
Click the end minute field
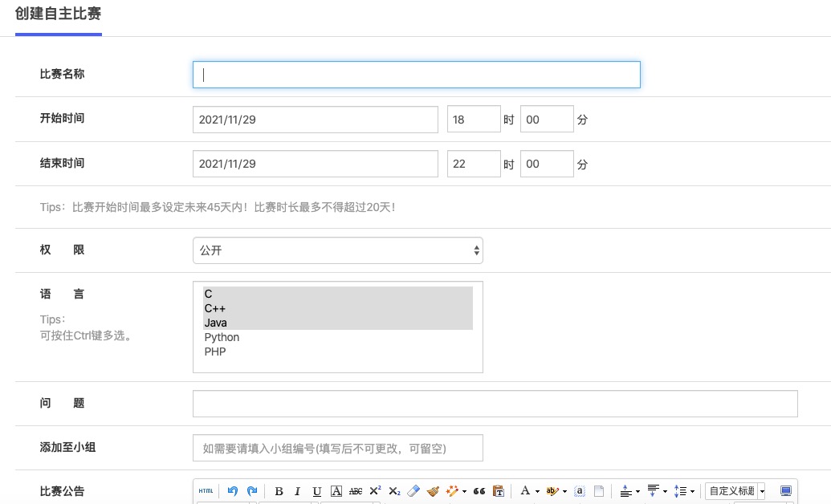pyautogui.click(x=547, y=164)
